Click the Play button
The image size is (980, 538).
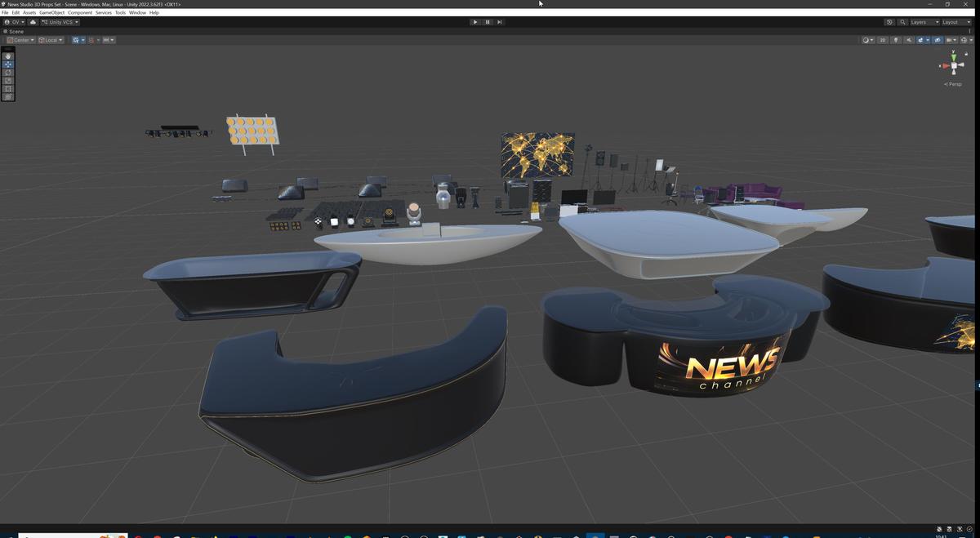[475, 22]
